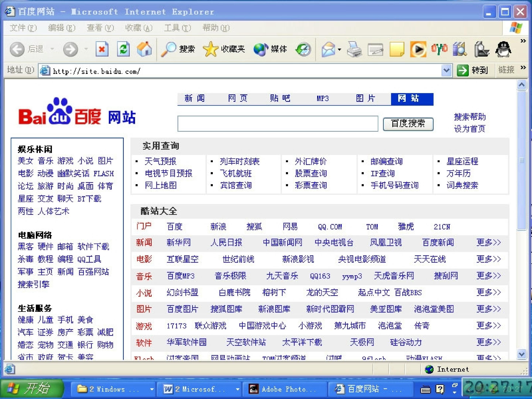
Task: Click the page icon in address bar
Action: [45, 71]
